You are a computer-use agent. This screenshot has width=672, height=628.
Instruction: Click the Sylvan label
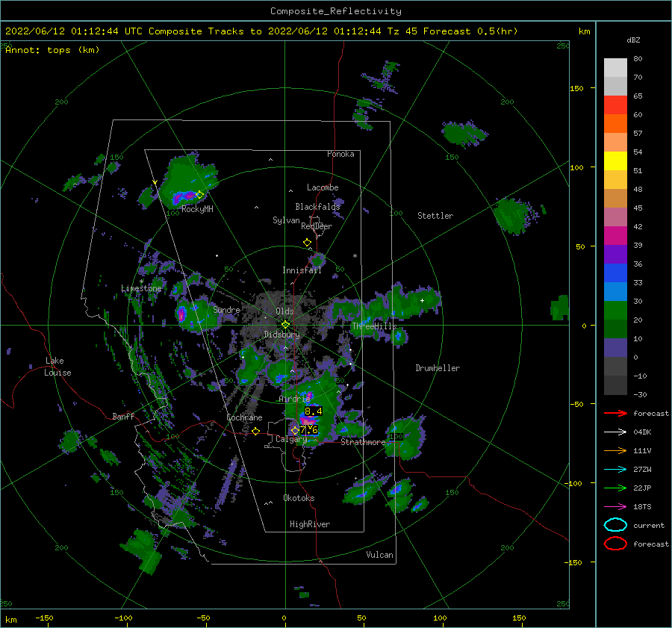click(286, 220)
